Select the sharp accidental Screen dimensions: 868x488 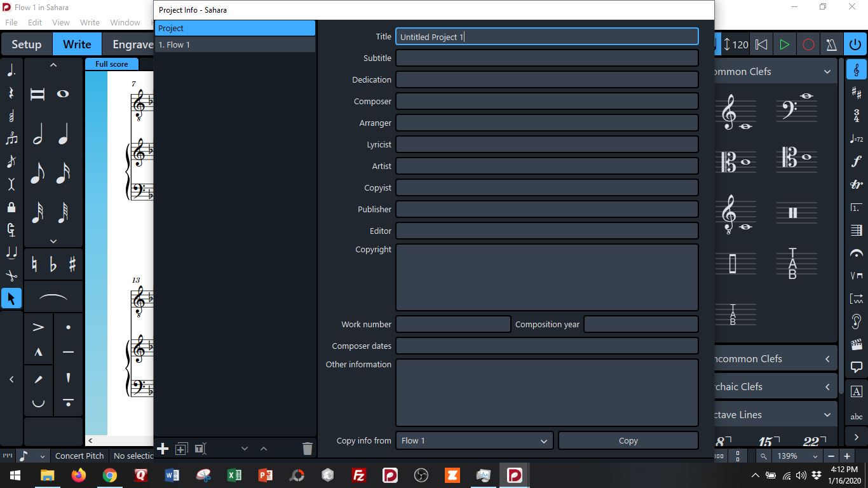pos(72,264)
